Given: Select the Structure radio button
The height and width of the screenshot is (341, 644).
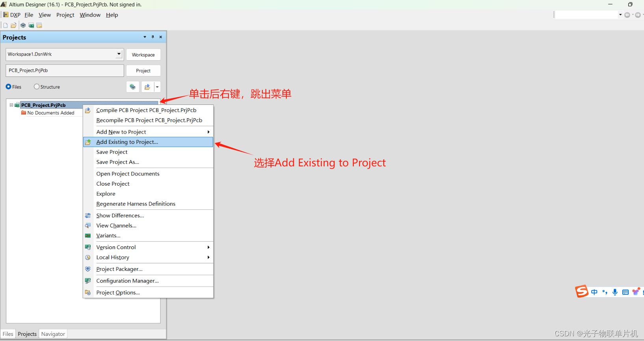Looking at the screenshot, I should [47, 87].
